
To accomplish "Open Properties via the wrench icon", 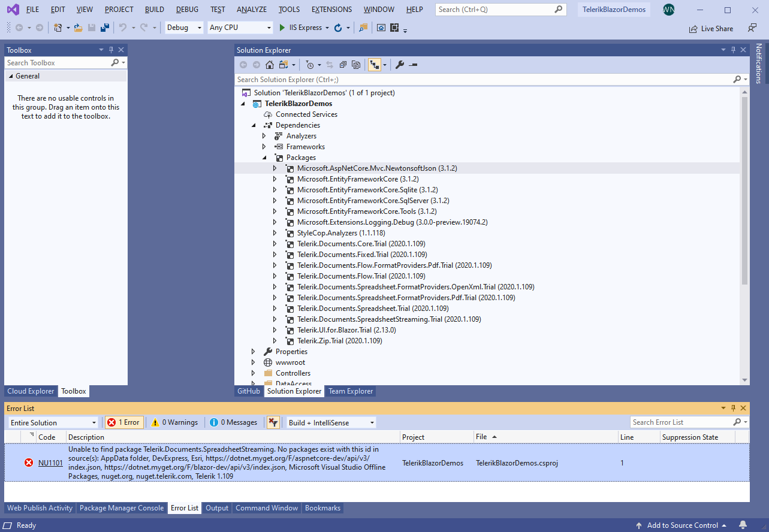I will pos(400,65).
